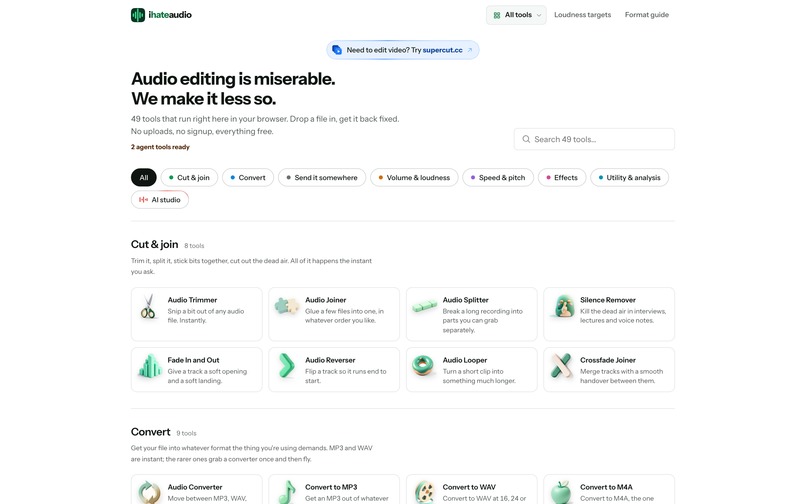Click the ihateaudio brand name
This screenshot has width=806, height=504.
point(170,15)
